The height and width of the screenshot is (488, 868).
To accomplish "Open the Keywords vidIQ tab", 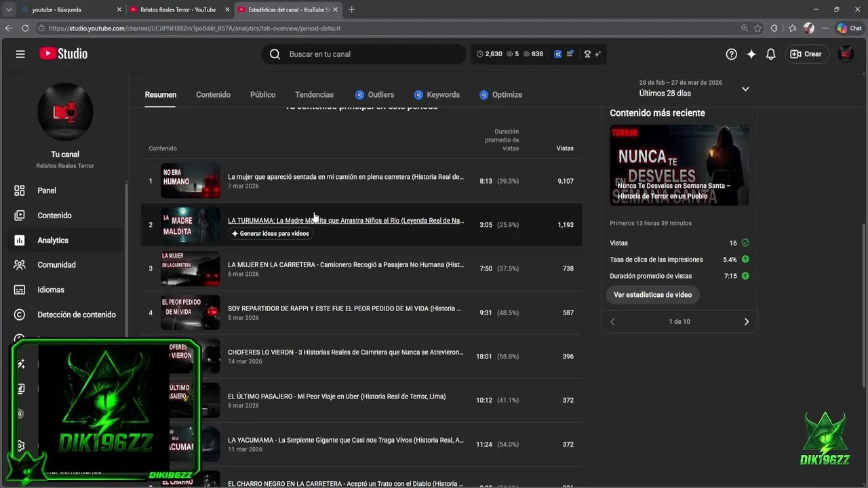I will 437,95.
